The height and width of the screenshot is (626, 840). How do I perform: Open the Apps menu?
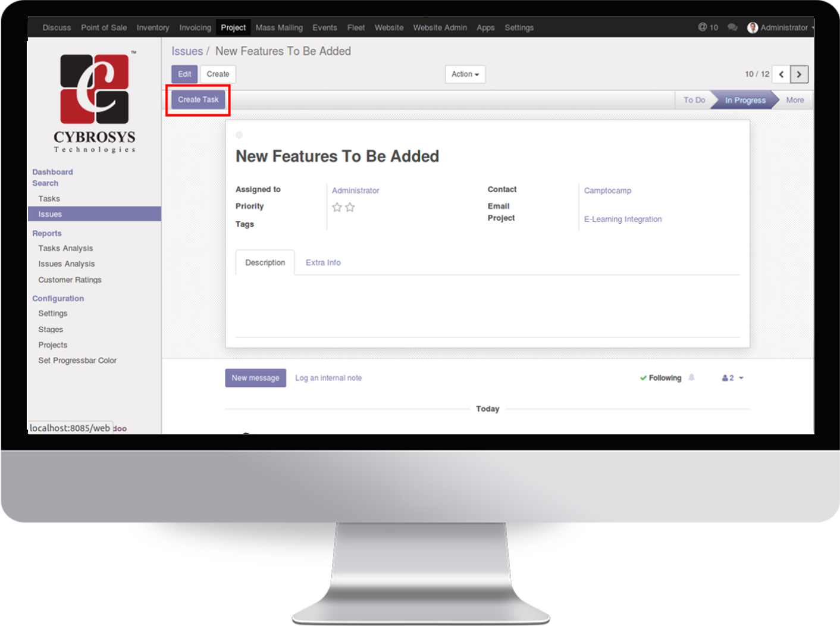pyautogui.click(x=485, y=27)
